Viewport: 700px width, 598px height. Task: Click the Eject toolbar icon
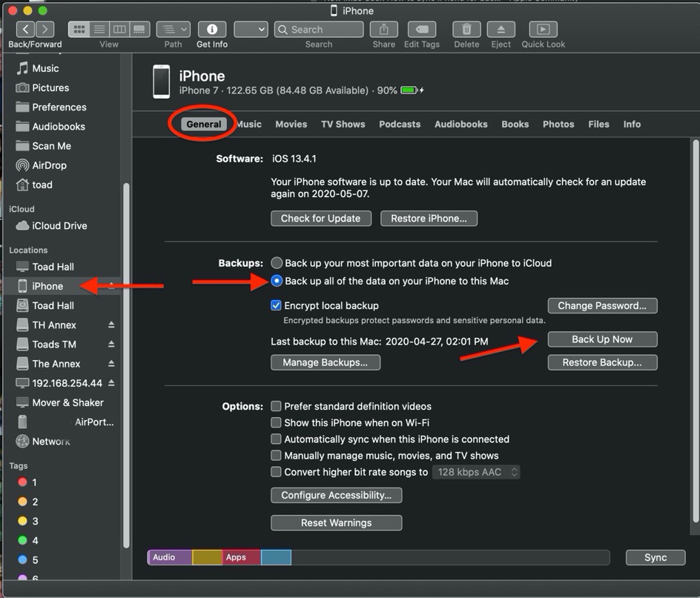click(501, 30)
